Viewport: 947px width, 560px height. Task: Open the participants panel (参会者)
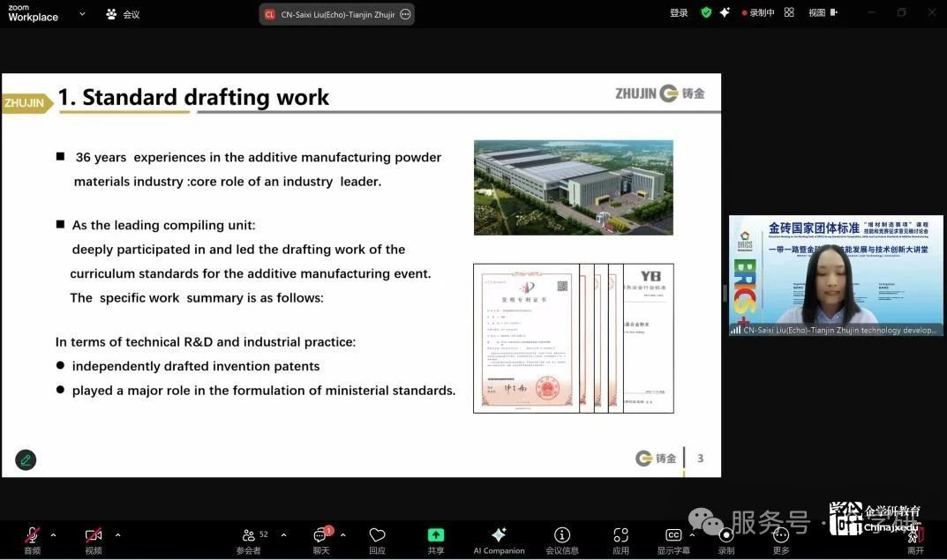[x=249, y=537]
